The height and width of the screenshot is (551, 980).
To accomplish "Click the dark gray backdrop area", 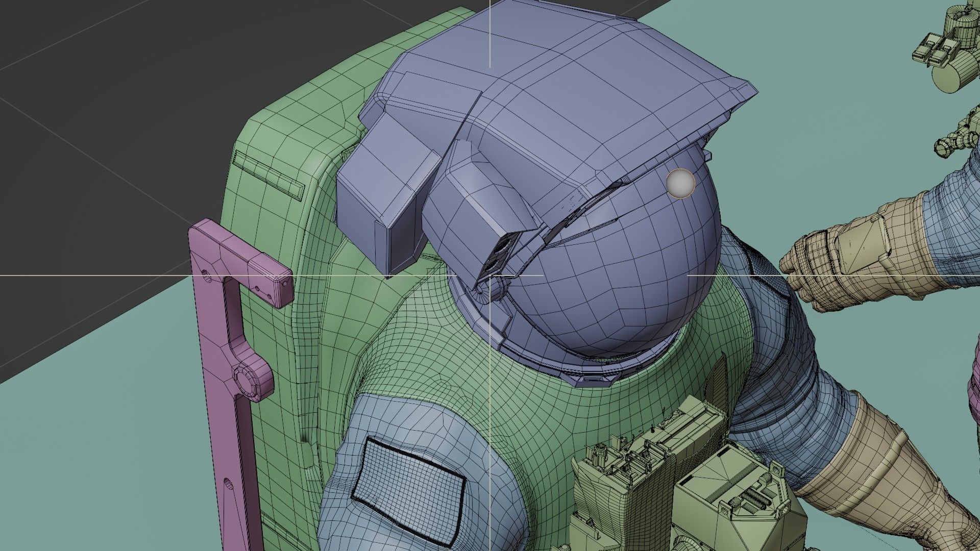I will 128,102.
